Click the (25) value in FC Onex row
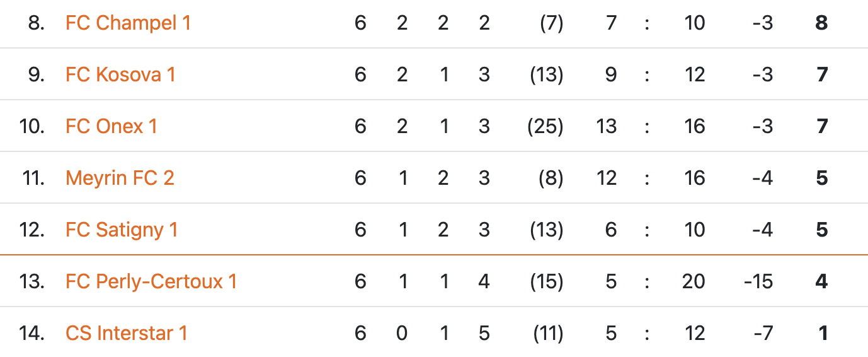Viewport: 868px width, 357px height. [545, 127]
